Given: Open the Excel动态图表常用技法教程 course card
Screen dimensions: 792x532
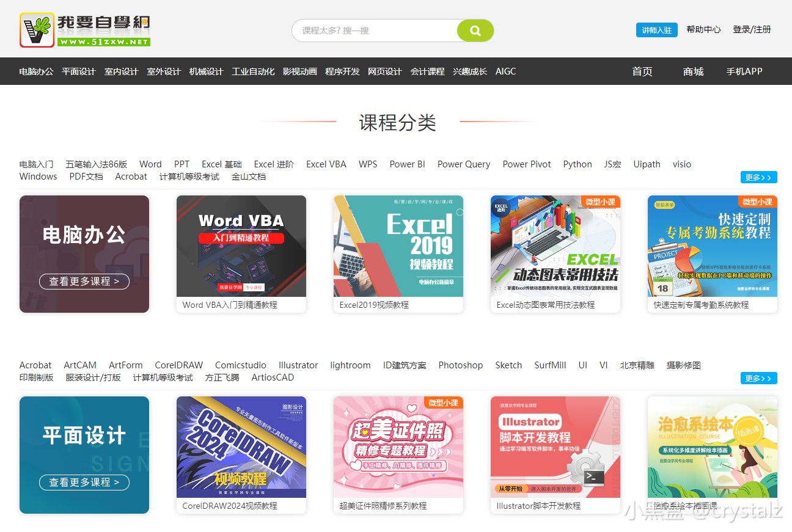Looking at the screenshot, I should pyautogui.click(x=555, y=246).
